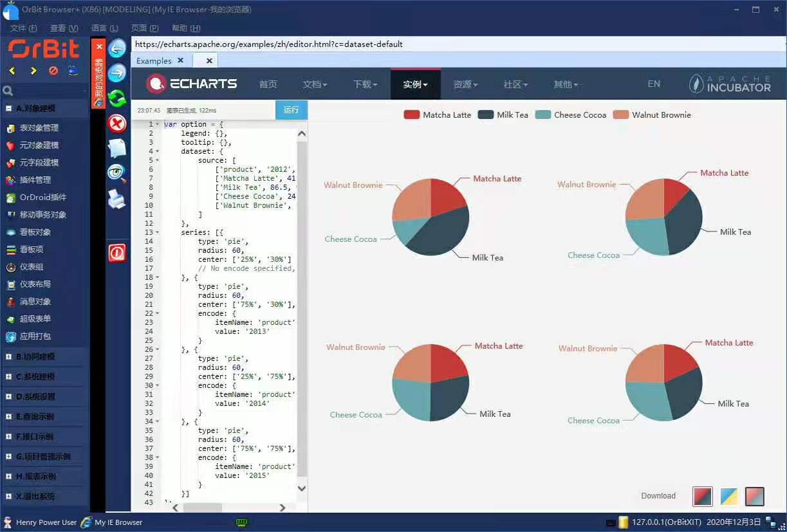Screen dimensions: 787x532
Task: Click the yellow right chevron under OrBit logo
Action: (33, 71)
